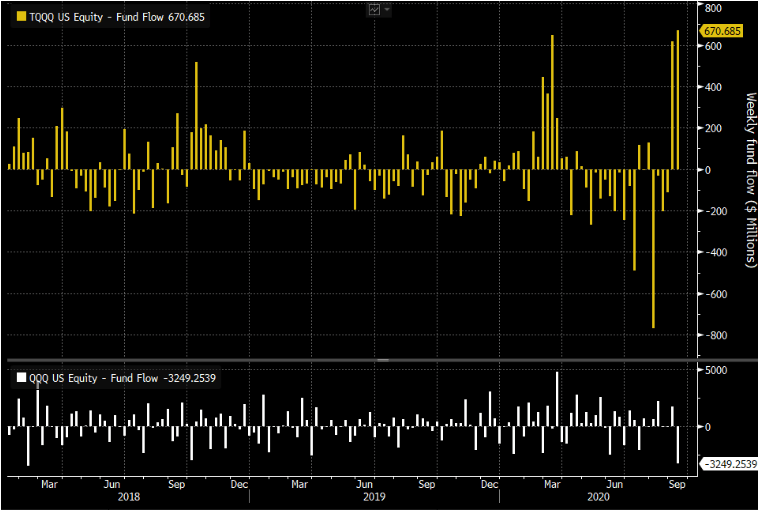Viewport: 759px width, 510px height.
Task: Click the Jun label above the 2019 year
Action: point(364,484)
